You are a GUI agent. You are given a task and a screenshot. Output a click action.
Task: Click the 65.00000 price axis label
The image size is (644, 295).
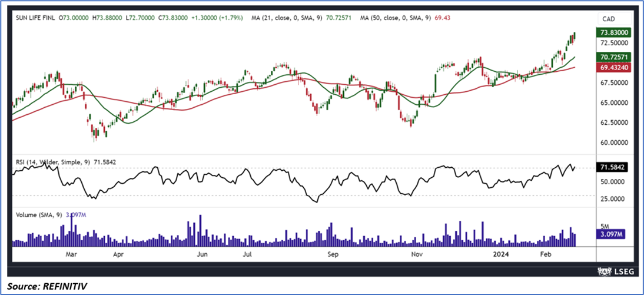coord(615,102)
